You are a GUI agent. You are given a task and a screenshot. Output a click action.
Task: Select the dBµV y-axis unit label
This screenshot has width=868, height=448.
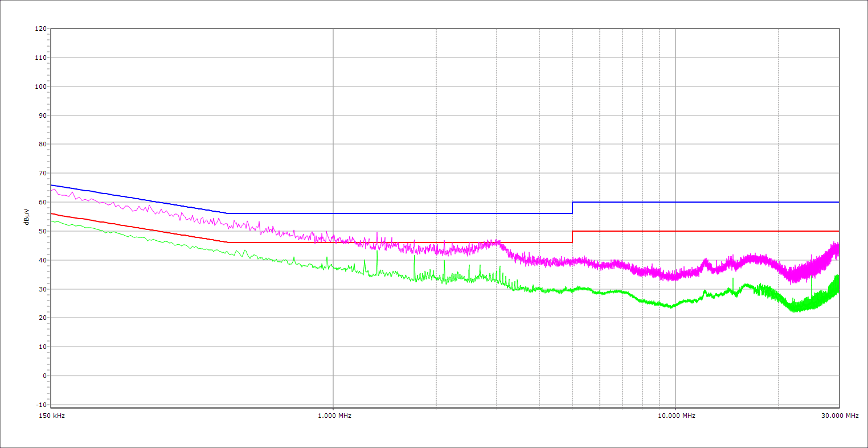coord(27,216)
